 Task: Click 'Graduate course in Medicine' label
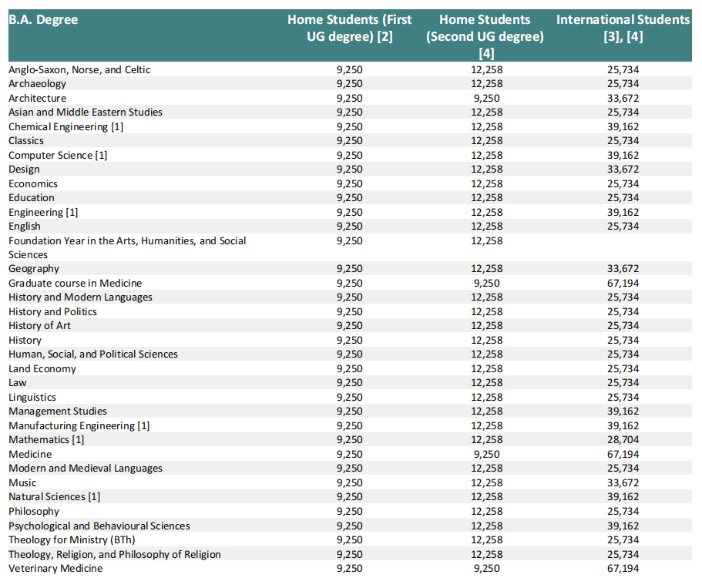pos(75,283)
